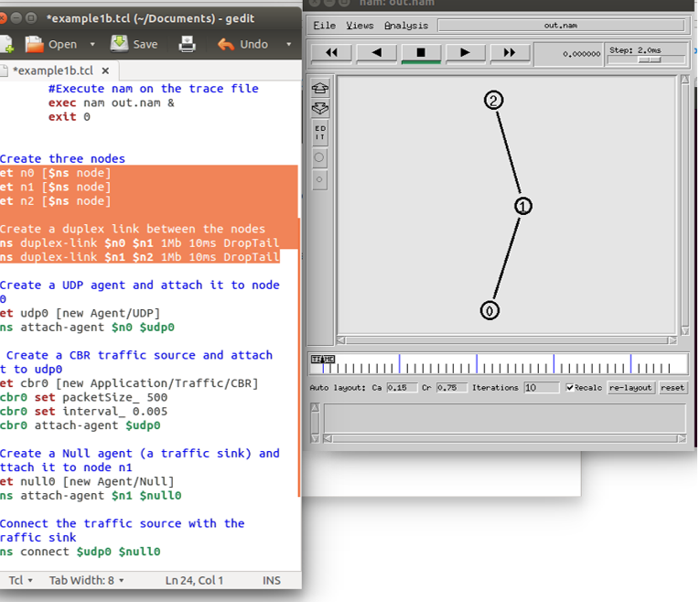Screen dimensions: 700x602
Task: Open a file with gedit's Open button
Action: pos(51,44)
